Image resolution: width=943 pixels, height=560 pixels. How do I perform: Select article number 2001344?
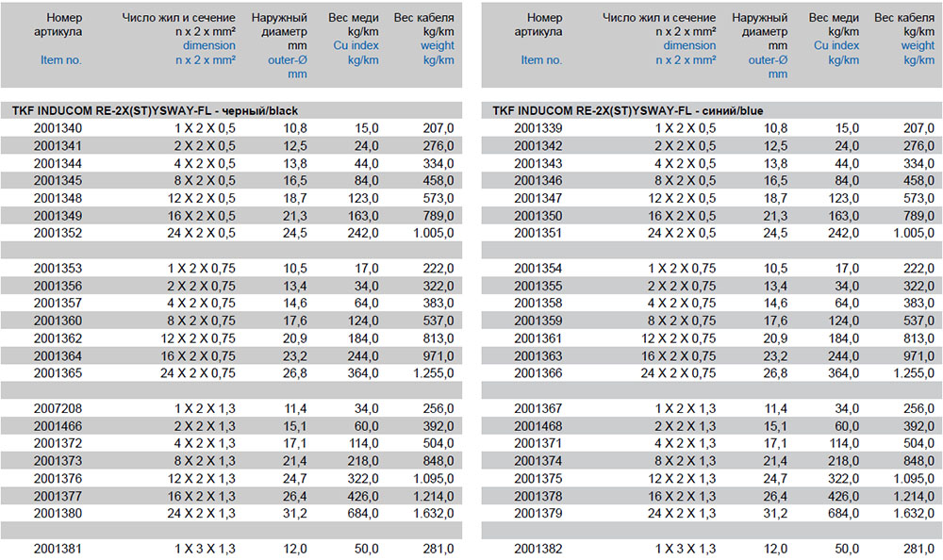58,163
